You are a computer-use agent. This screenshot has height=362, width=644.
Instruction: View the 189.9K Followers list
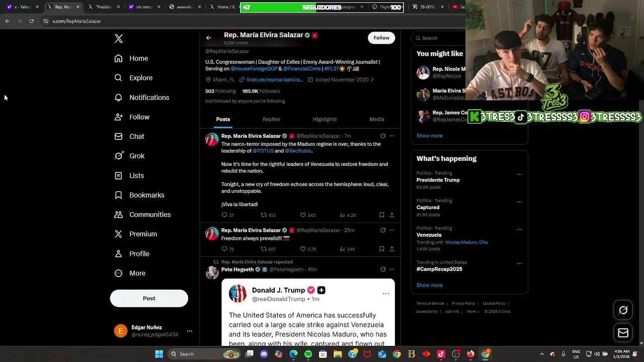pyautogui.click(x=261, y=91)
